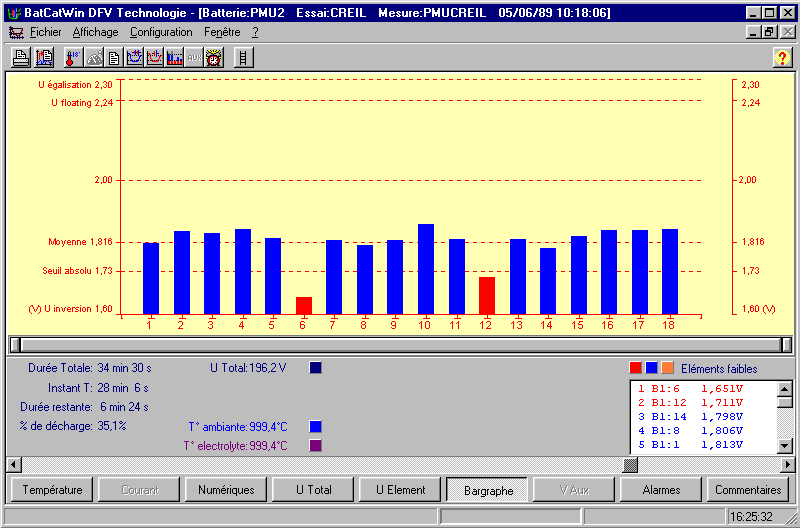800x528 pixels.
Task: Click the Durée Totale 34 min 30 s text
Action: [x=90, y=368]
